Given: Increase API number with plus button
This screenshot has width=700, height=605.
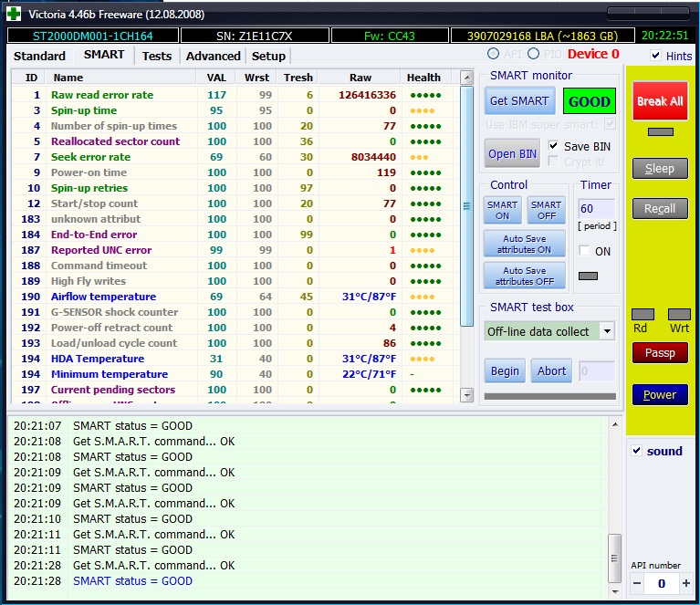Looking at the screenshot, I should [685, 583].
